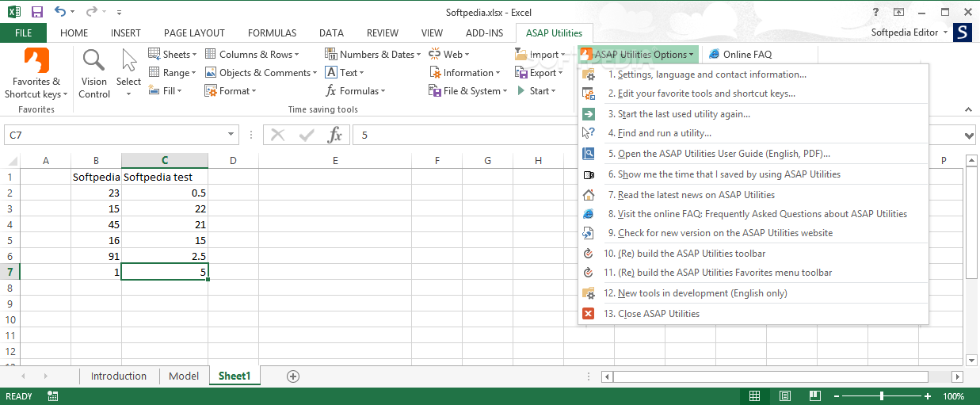Open Numbers & Dates dropdown
Image resolution: width=980 pixels, height=405 pixels.
373,55
